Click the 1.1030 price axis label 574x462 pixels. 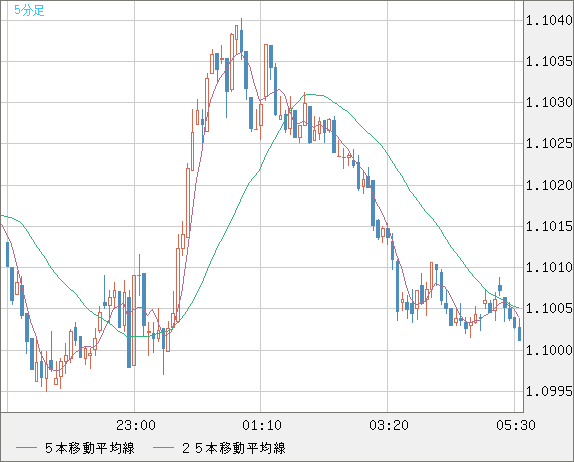[549, 103]
